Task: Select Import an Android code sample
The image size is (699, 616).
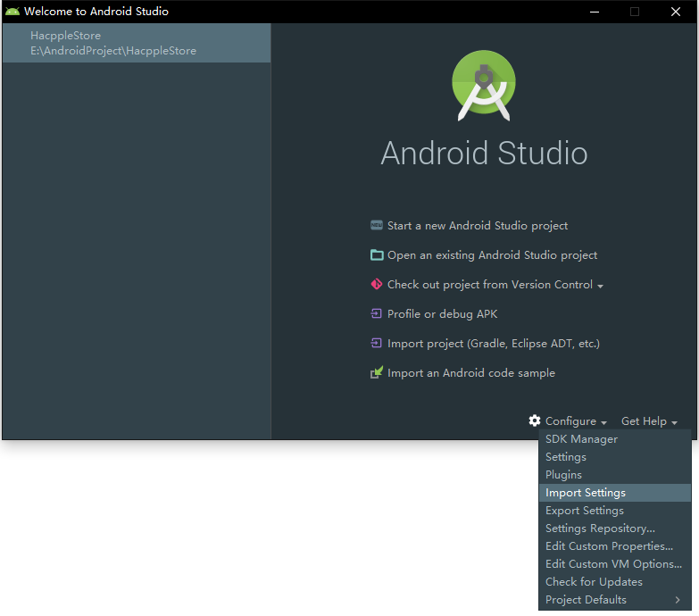Action: (471, 373)
